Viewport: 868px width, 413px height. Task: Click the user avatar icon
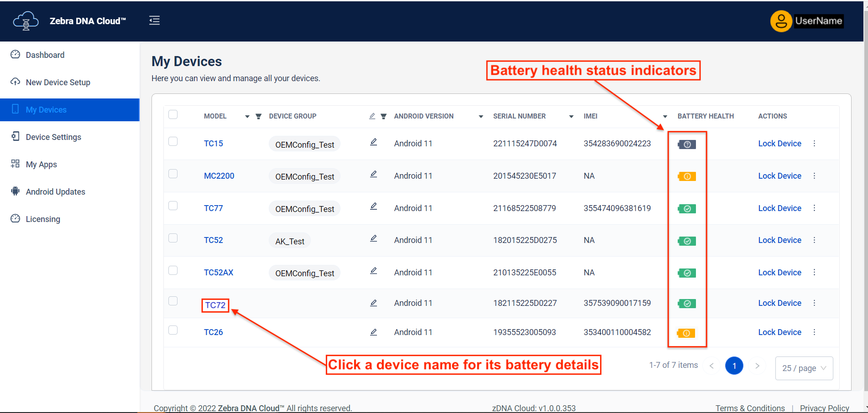coord(781,21)
